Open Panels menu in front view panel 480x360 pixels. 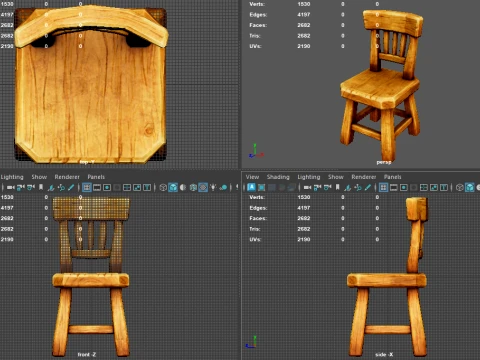(x=96, y=177)
